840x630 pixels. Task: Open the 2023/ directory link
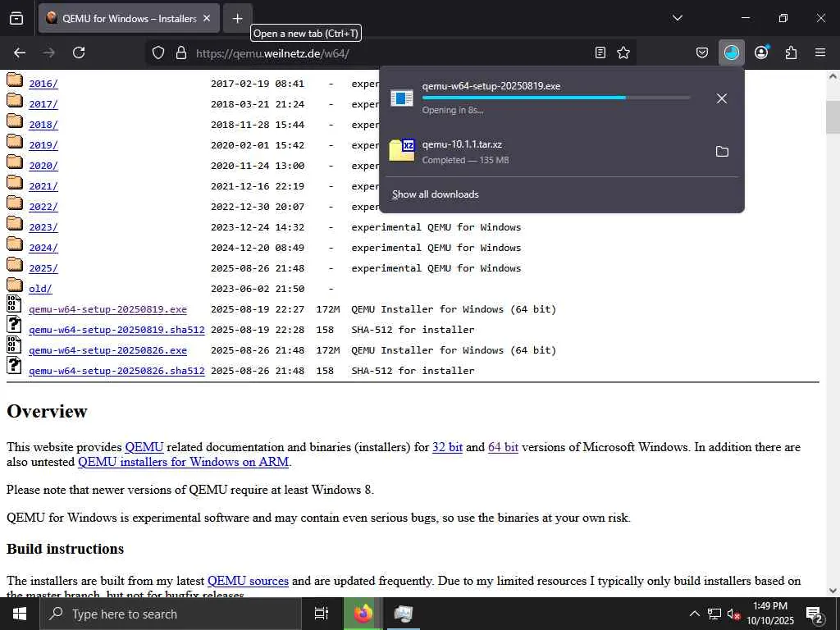click(x=43, y=227)
